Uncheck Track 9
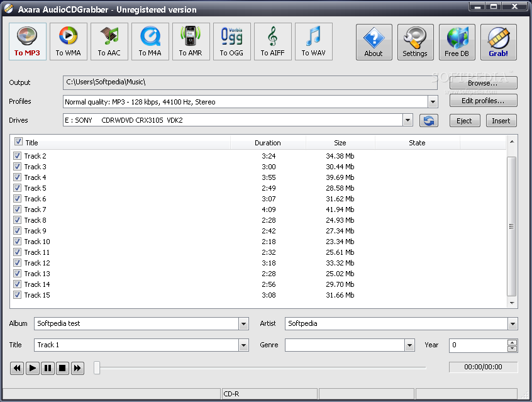This screenshot has height=402, width=532. (18, 231)
